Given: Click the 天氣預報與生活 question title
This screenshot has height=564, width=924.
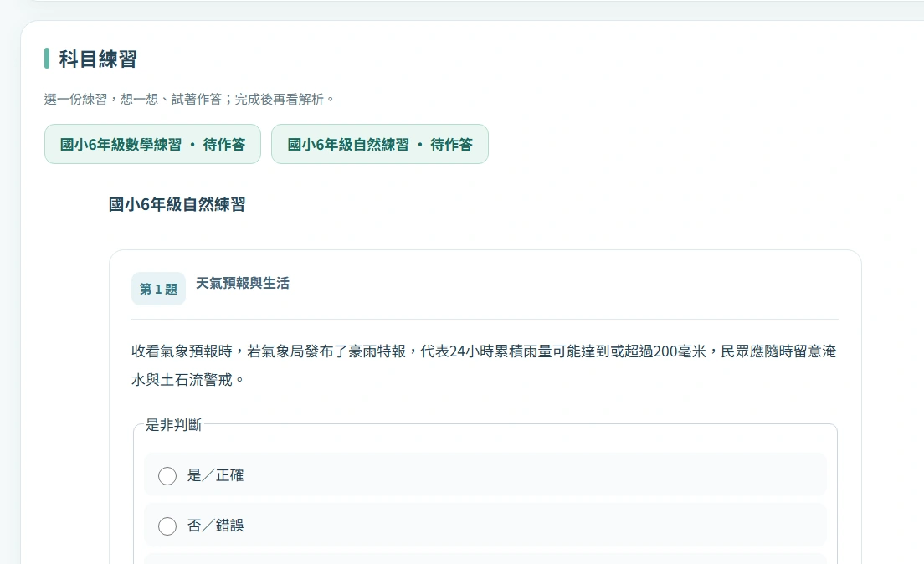Looking at the screenshot, I should point(242,284).
